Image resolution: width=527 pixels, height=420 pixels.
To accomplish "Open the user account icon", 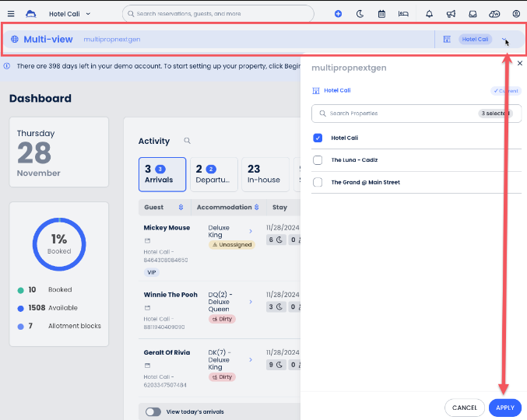I will click(516, 14).
